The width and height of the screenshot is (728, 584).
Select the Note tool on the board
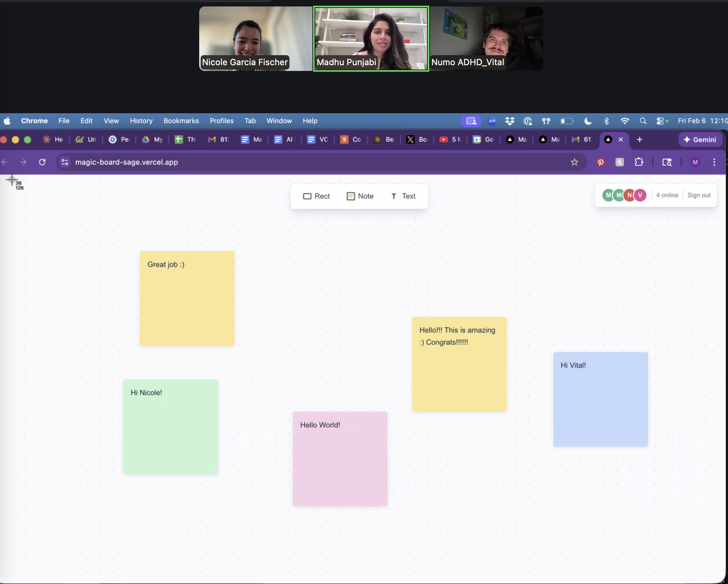360,196
